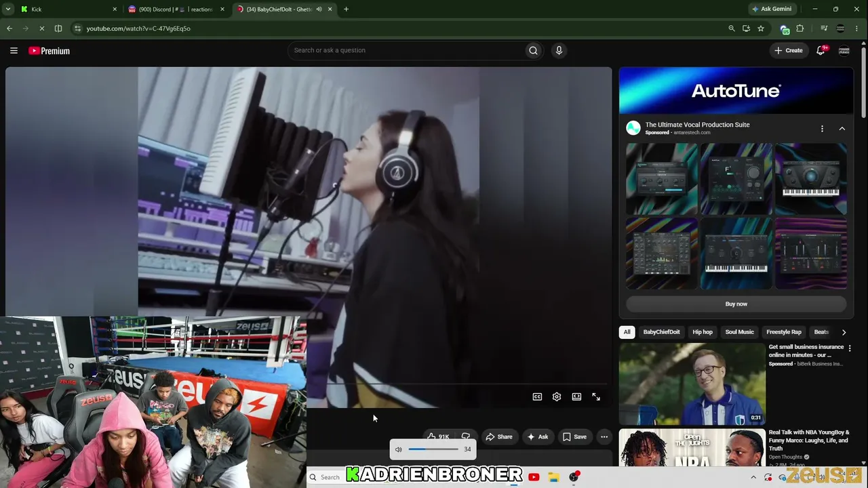Dislike this video
Image resolution: width=868 pixels, height=488 pixels.
(x=466, y=437)
